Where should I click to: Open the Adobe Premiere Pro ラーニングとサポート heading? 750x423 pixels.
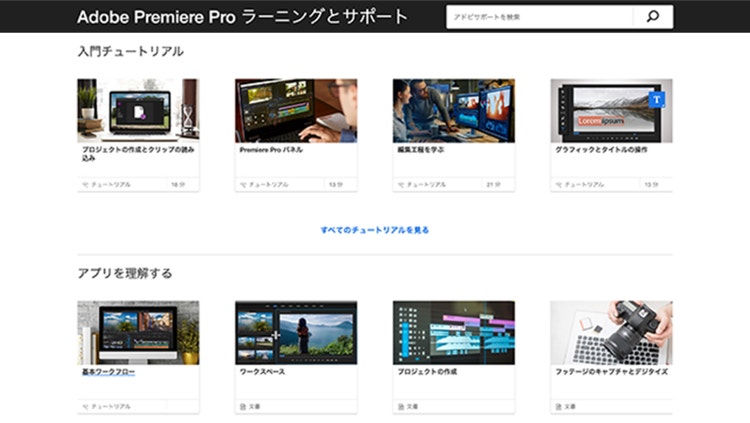click(x=242, y=17)
